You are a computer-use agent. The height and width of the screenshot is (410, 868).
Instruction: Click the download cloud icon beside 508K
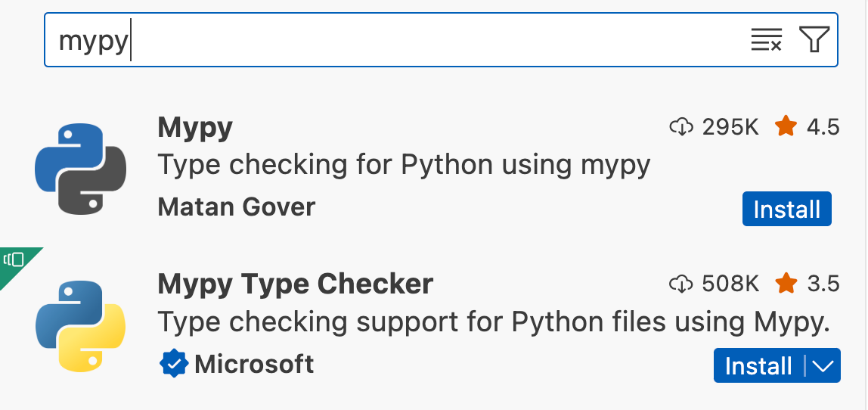point(681,284)
